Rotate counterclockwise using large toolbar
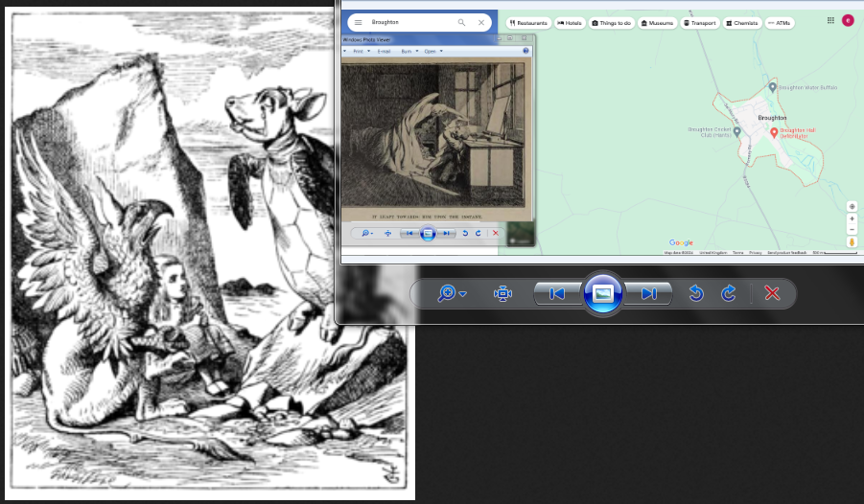The width and height of the screenshot is (864, 504). [x=696, y=293]
